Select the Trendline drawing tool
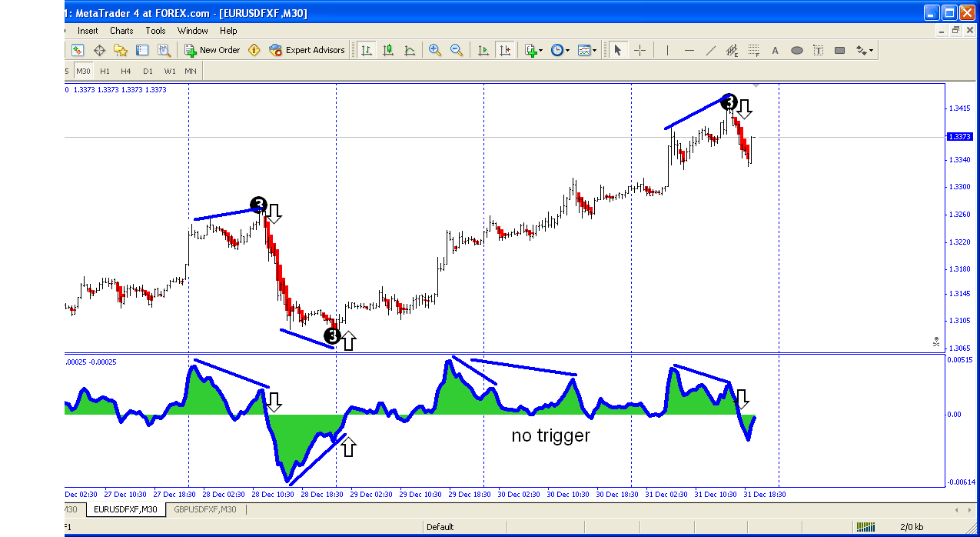The height and width of the screenshot is (537, 980). tap(711, 51)
